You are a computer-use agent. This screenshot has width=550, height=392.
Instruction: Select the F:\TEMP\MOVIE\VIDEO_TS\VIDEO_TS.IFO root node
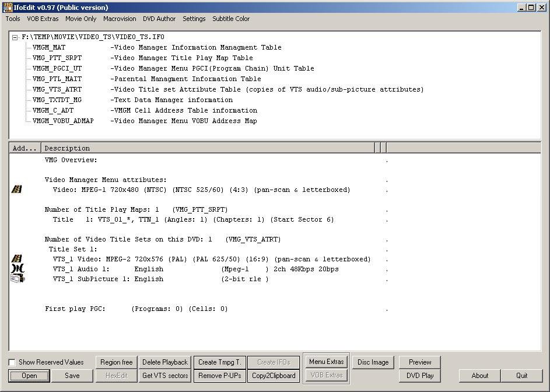click(x=93, y=37)
